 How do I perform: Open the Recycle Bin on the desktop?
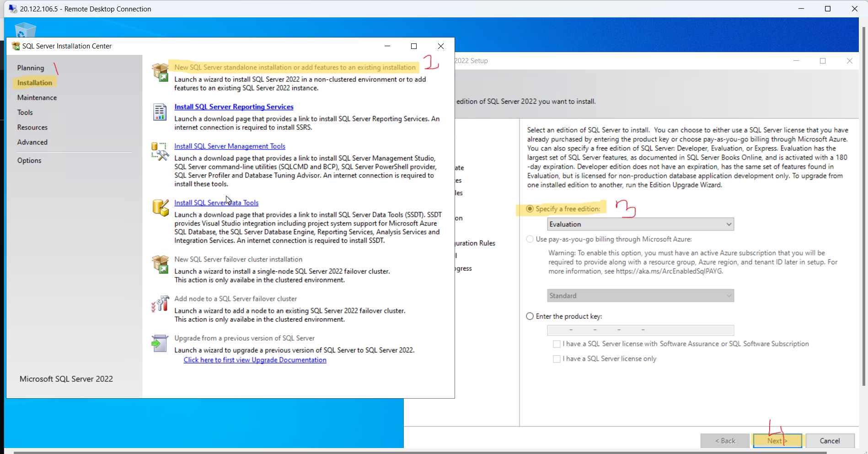pos(25,30)
